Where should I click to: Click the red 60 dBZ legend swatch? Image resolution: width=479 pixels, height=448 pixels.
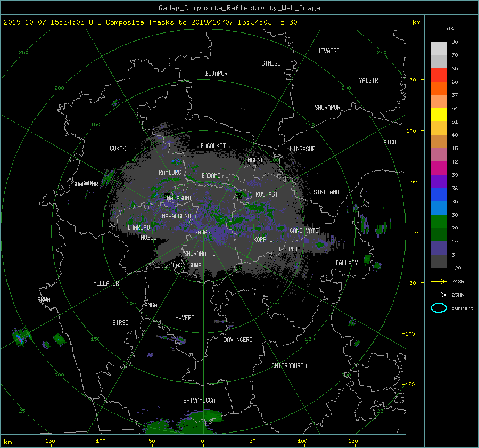(x=439, y=75)
